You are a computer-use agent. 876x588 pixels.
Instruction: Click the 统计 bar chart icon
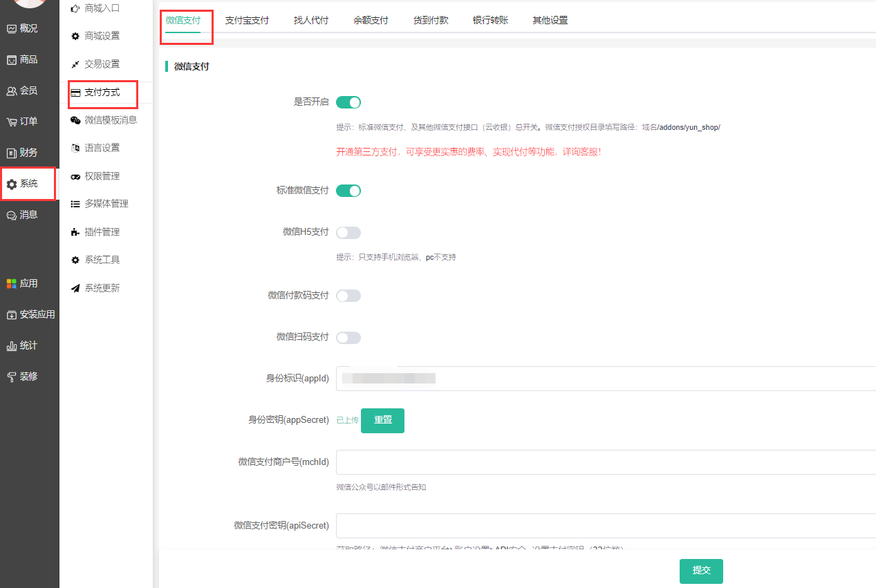pos(12,345)
